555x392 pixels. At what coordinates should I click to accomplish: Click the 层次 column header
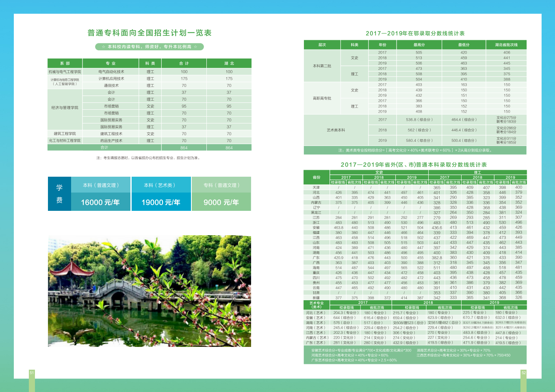[x=322, y=45]
